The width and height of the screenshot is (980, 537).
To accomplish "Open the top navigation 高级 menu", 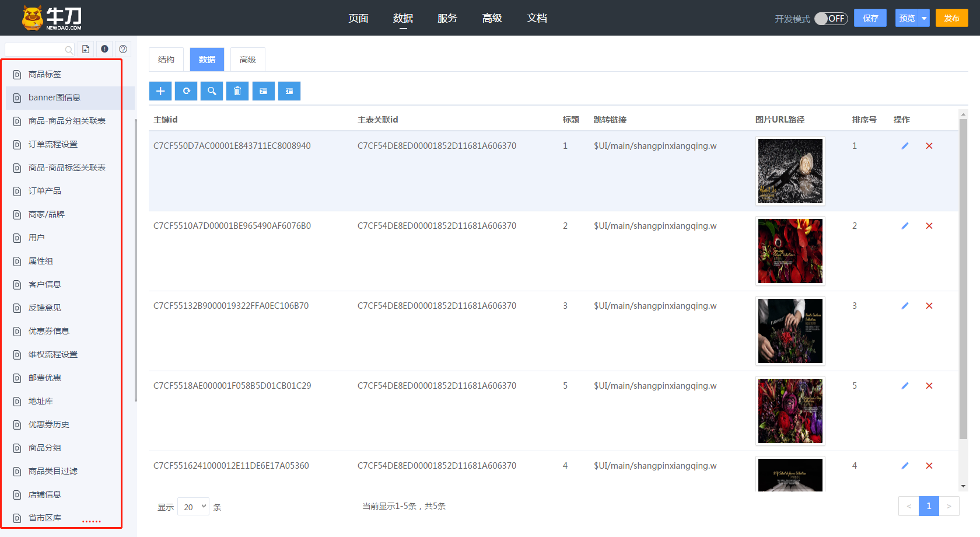I will (x=492, y=18).
